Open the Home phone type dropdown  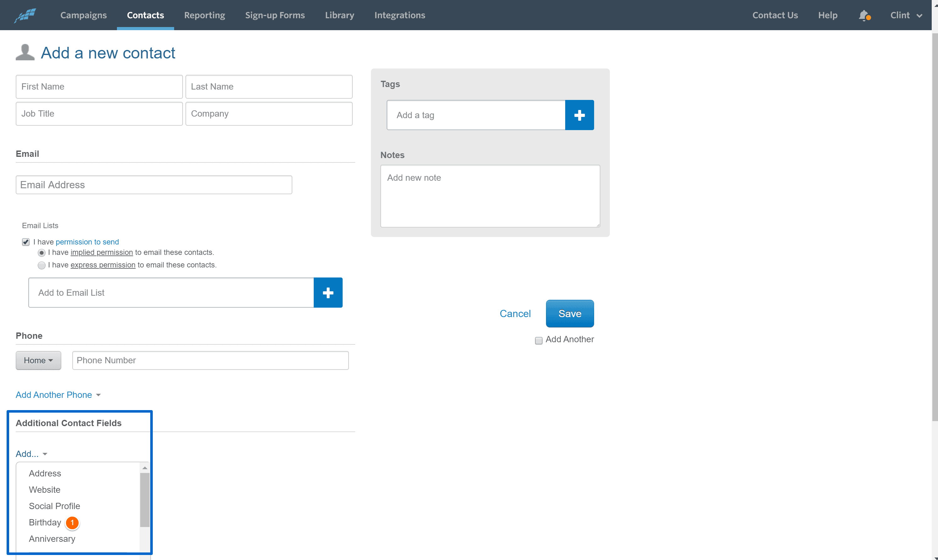[x=38, y=360]
